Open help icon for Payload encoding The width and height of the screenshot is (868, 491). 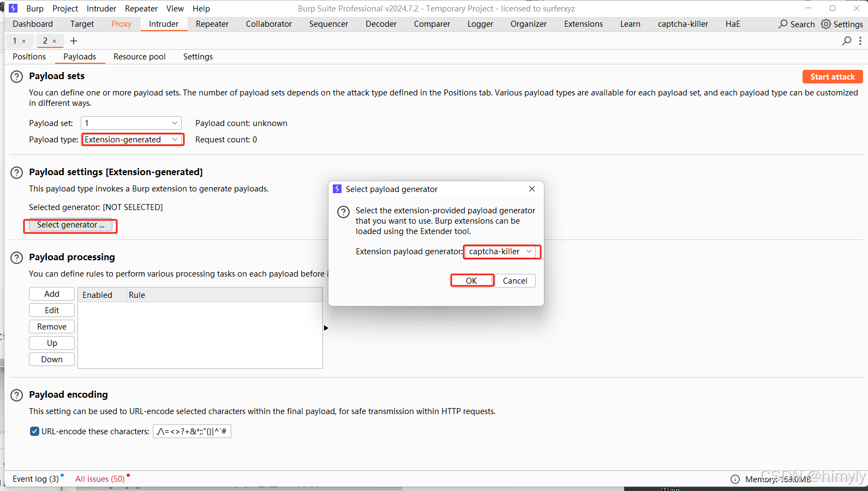click(17, 396)
